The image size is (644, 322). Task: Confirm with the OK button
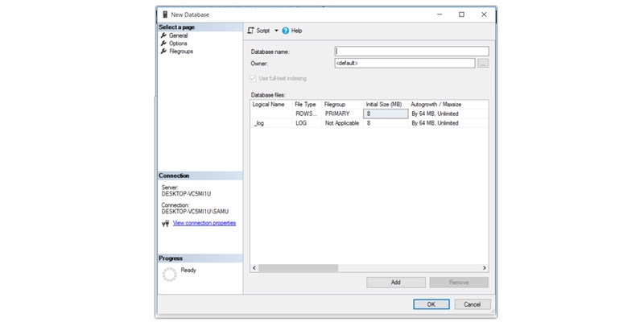click(431, 304)
